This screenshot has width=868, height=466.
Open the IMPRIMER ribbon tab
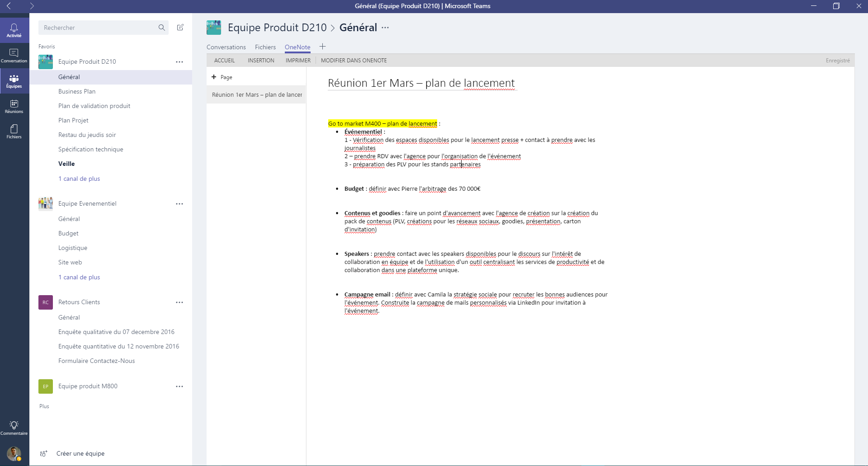coord(298,61)
